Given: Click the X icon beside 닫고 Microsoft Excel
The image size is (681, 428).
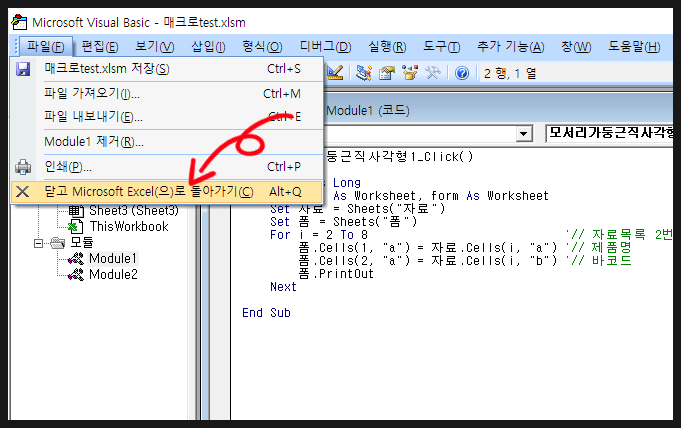Looking at the screenshot, I should click(23, 192).
